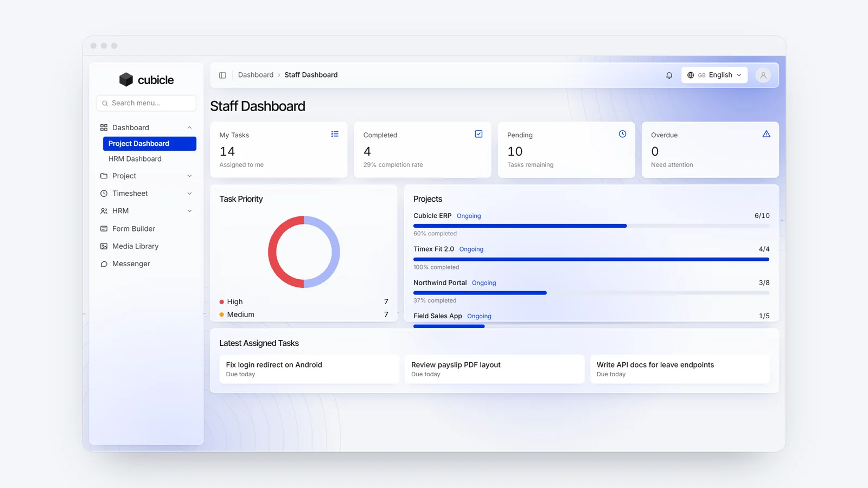
Task: Click the Search menu input field
Action: click(x=146, y=103)
